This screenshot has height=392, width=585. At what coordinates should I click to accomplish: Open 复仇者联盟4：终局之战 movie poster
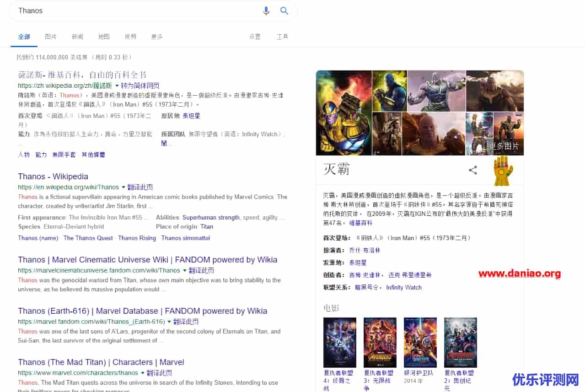pos(340,343)
